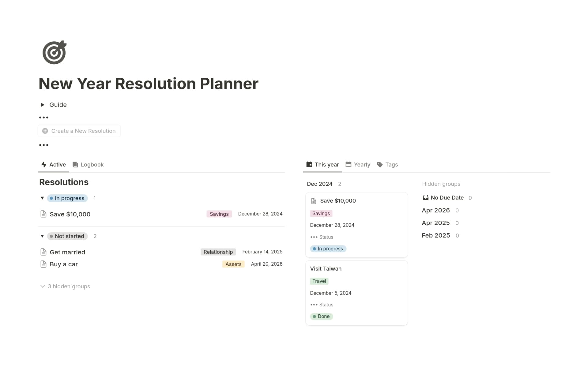The image size is (588, 367).
Task: Click the inbox icon beside No Due Date
Action: point(425,197)
